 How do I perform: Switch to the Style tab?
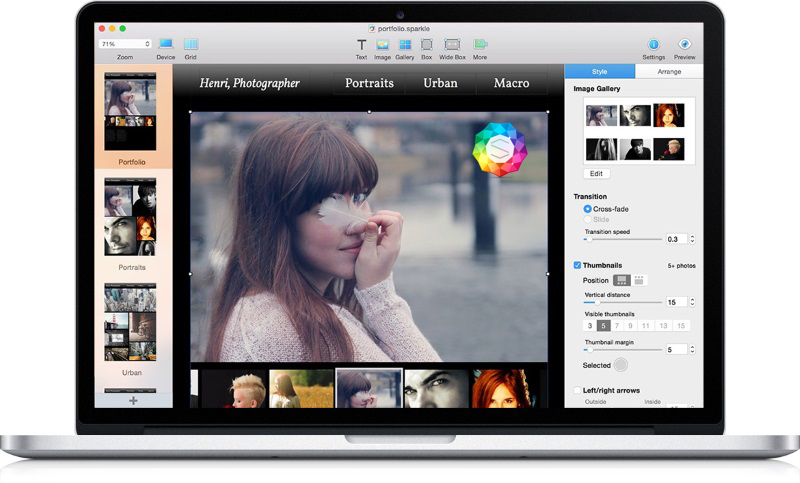pyautogui.click(x=600, y=72)
